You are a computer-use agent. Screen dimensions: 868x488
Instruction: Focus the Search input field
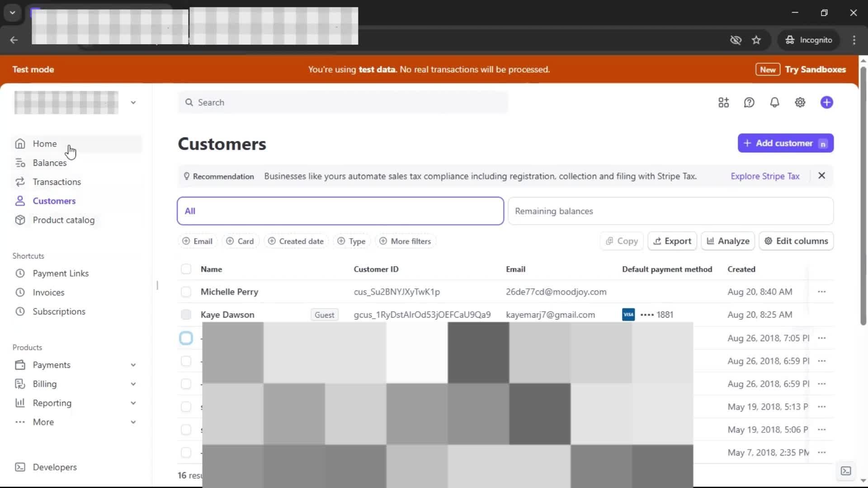point(344,103)
